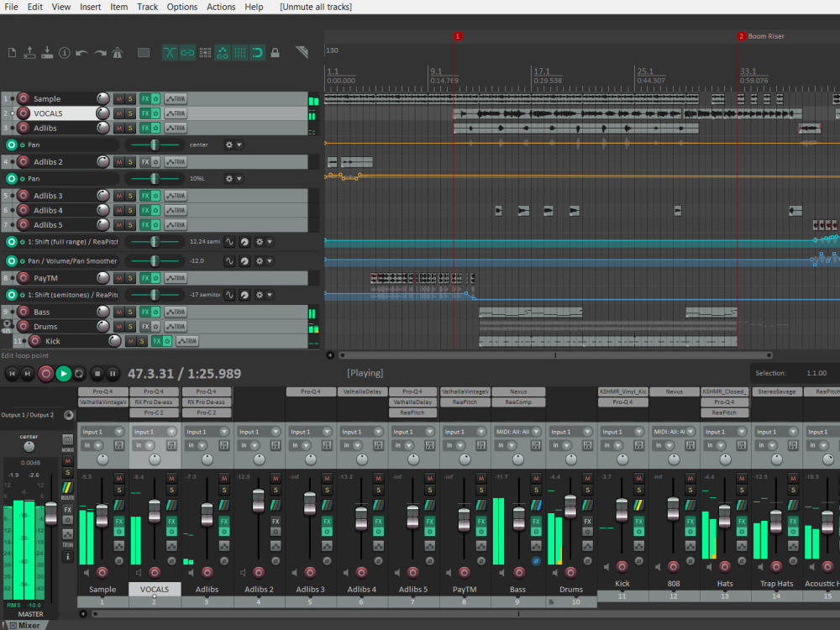Viewport: 840px width, 630px height.
Task: Click the Selection start 1.1.00 field
Action: (x=816, y=373)
